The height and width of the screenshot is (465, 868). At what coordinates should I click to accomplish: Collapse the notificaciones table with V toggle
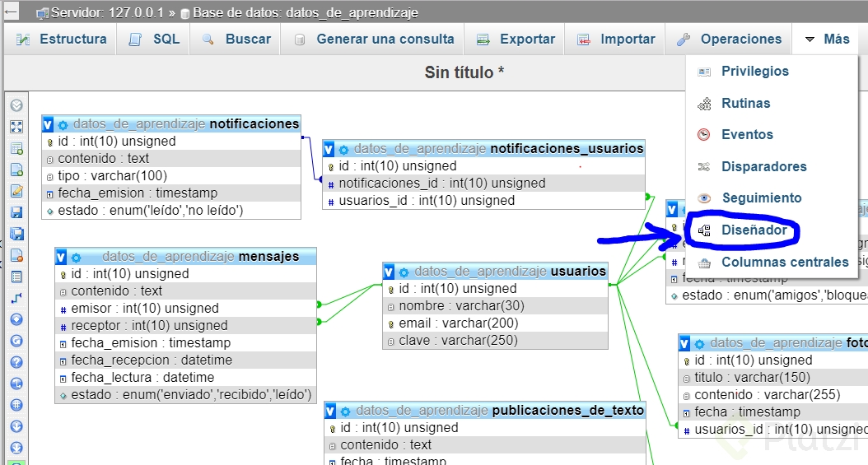click(48, 124)
